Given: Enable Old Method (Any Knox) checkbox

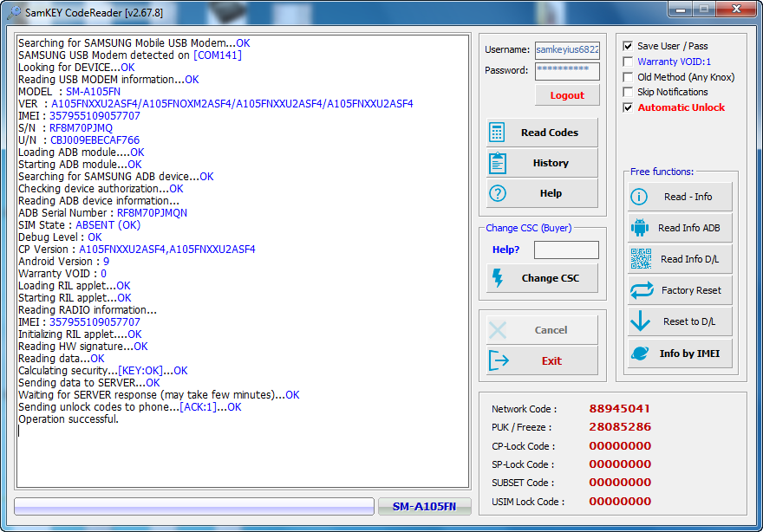Looking at the screenshot, I should click(628, 77).
